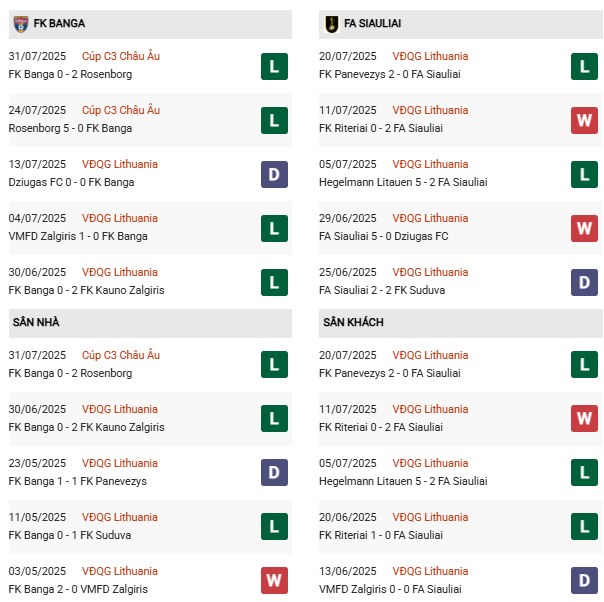Select the FK BANGA team header
The width and height of the screenshot is (604, 602).
click(58, 23)
